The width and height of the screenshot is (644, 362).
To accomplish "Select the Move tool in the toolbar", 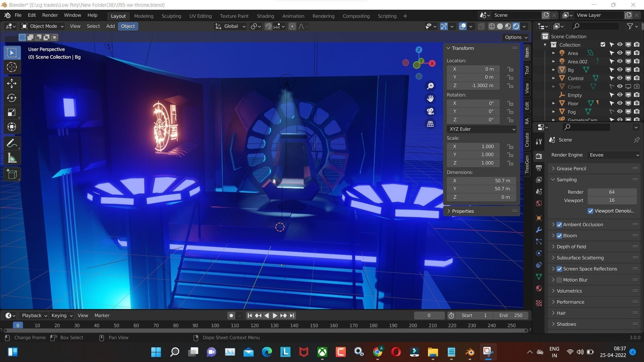I will point(11,83).
